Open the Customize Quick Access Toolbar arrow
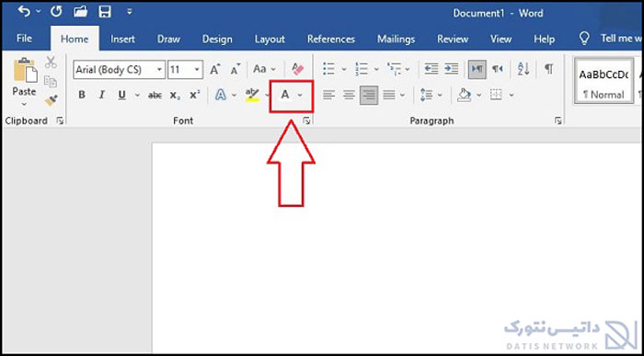The width and height of the screenshot is (644, 356). 130,12
